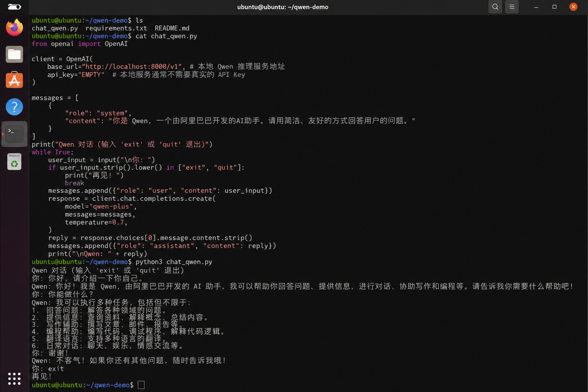
Task: Click the 'messages=messages,' line
Action: (x=100, y=215)
